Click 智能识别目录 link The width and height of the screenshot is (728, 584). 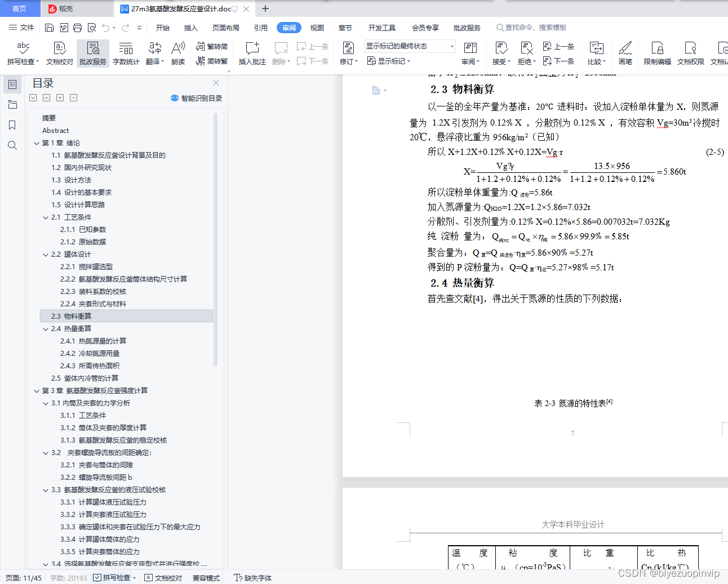coord(197,98)
